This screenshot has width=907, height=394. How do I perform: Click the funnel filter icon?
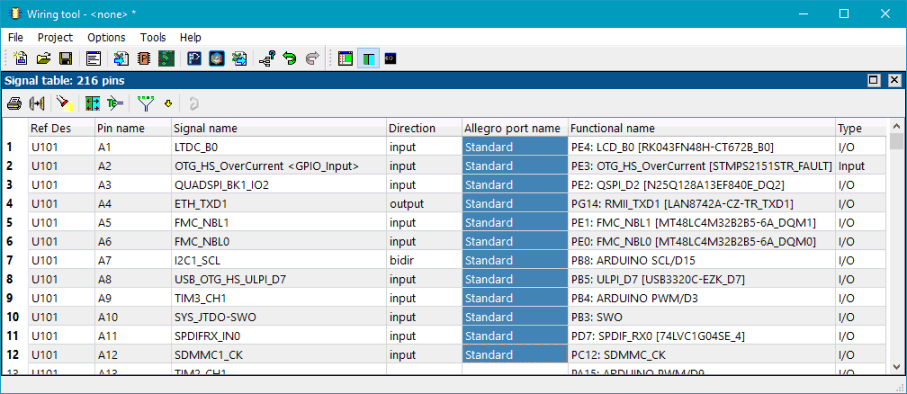(x=146, y=104)
